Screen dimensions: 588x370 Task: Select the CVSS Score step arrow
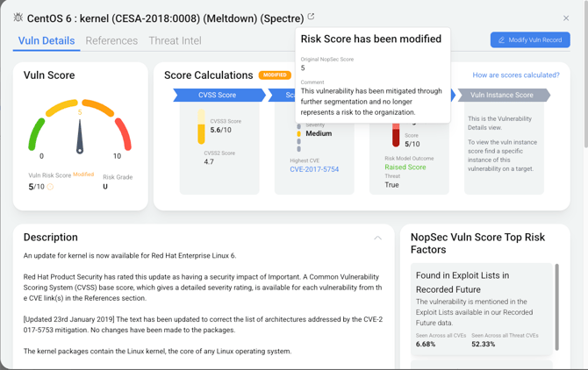pyautogui.click(x=218, y=95)
